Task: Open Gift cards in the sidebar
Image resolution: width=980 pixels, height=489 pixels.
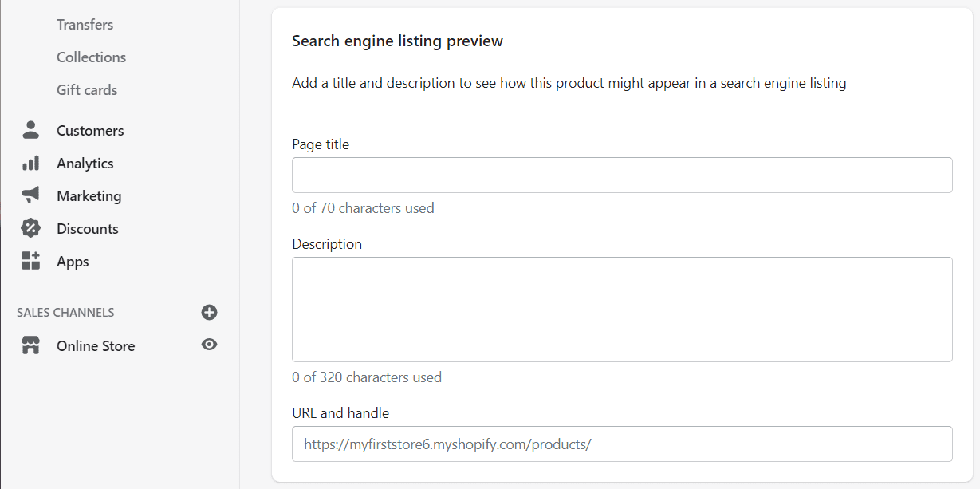Action: (87, 90)
